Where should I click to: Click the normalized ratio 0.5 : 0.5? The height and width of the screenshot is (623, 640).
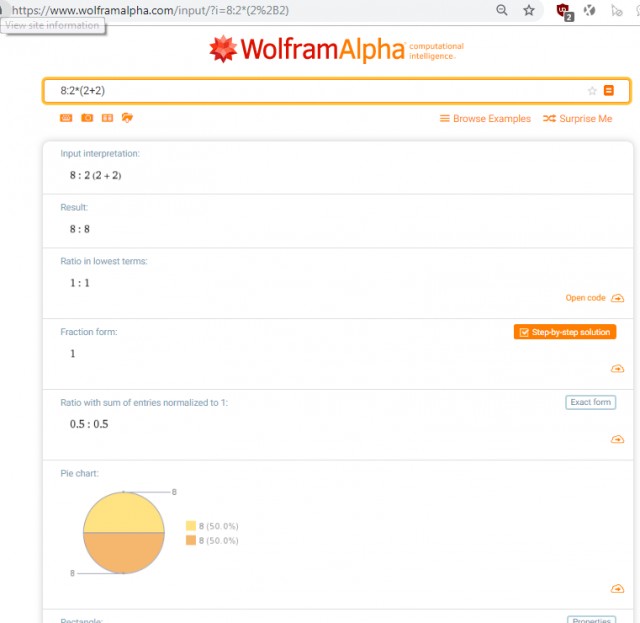pyautogui.click(x=89, y=424)
